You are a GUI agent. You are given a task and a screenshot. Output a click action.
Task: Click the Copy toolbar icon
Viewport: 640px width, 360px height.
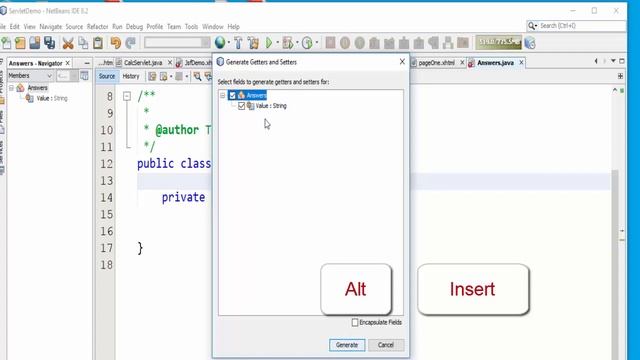click(83, 43)
